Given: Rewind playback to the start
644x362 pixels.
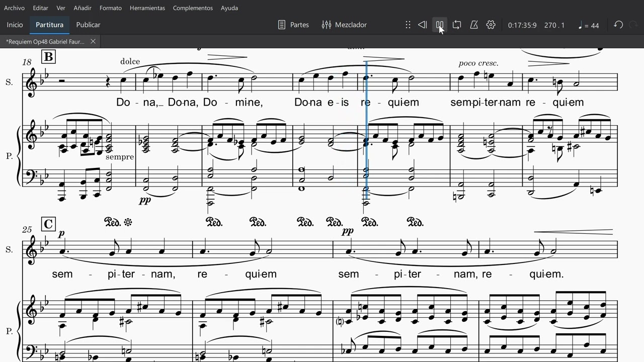Looking at the screenshot, I should click(423, 25).
